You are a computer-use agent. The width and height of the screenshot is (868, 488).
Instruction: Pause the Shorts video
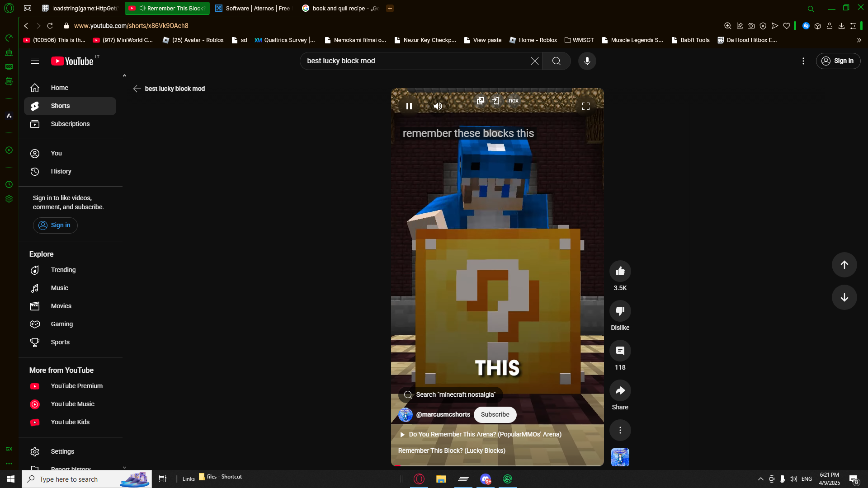pyautogui.click(x=409, y=106)
